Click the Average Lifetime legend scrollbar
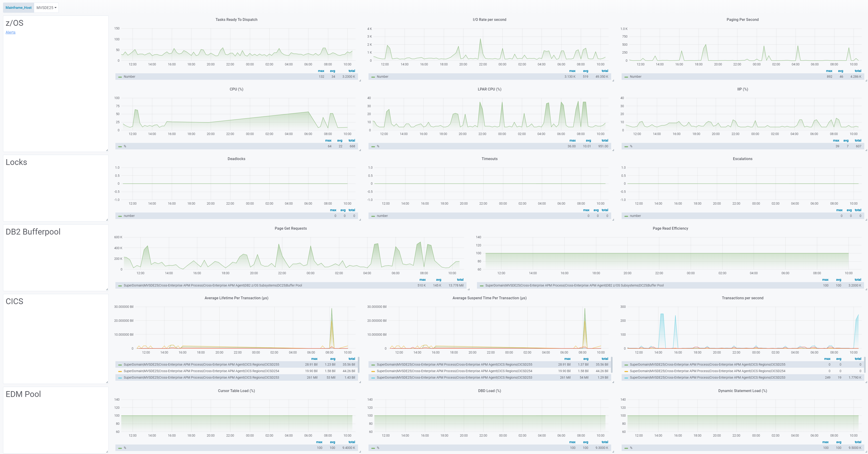Image resolution: width=868 pixels, height=454 pixels. coord(359,365)
